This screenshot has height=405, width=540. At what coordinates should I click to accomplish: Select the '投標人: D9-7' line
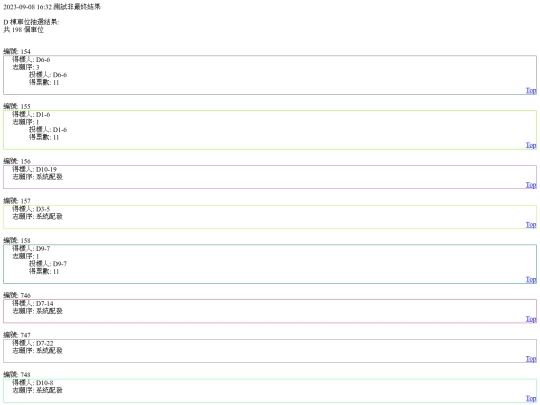pyautogui.click(x=48, y=263)
